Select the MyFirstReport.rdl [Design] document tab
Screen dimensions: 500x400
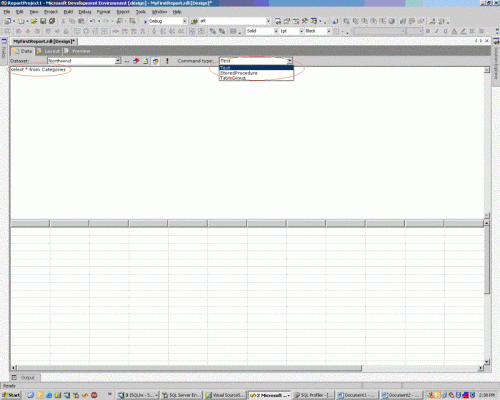44,41
